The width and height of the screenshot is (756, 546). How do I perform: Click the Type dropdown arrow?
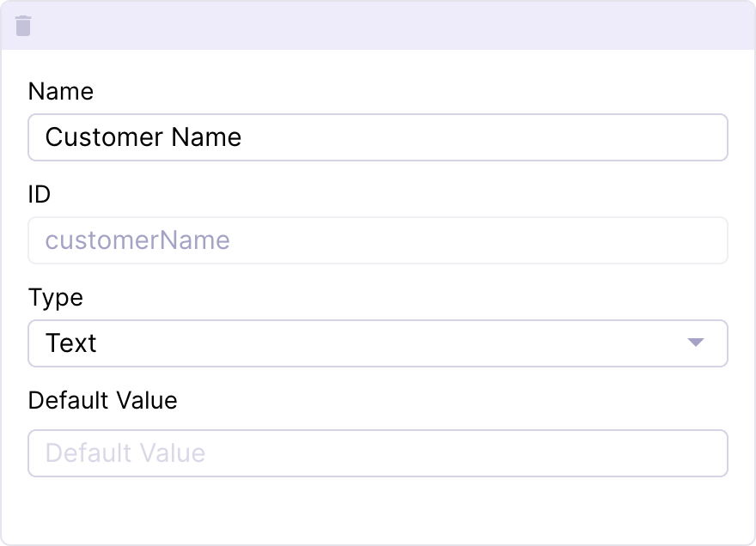(x=696, y=343)
